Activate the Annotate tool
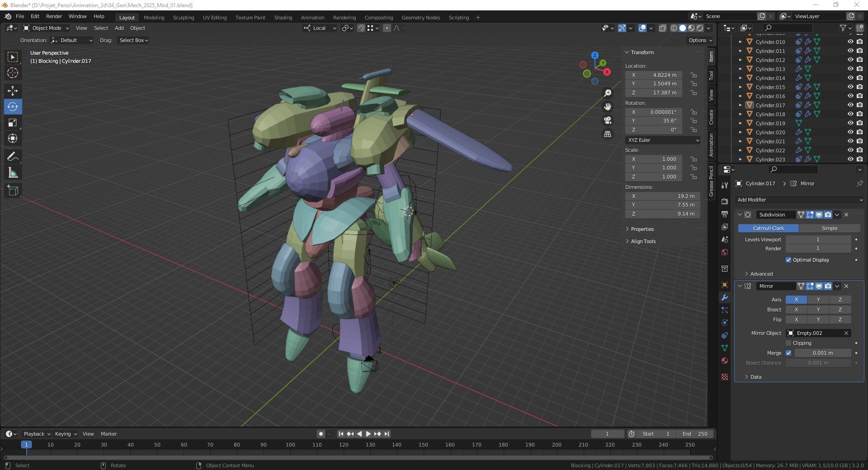This screenshot has width=868, height=470. pos(13,157)
